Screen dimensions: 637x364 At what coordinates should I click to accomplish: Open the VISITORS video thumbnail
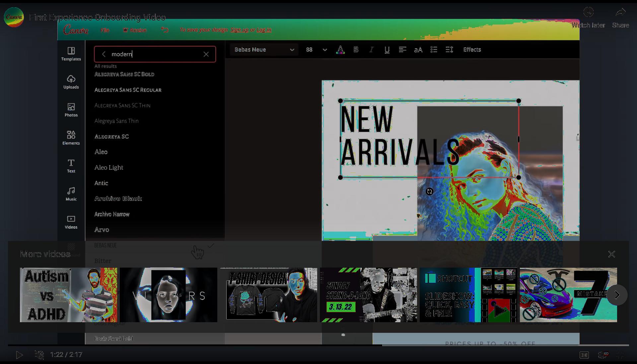point(169,295)
